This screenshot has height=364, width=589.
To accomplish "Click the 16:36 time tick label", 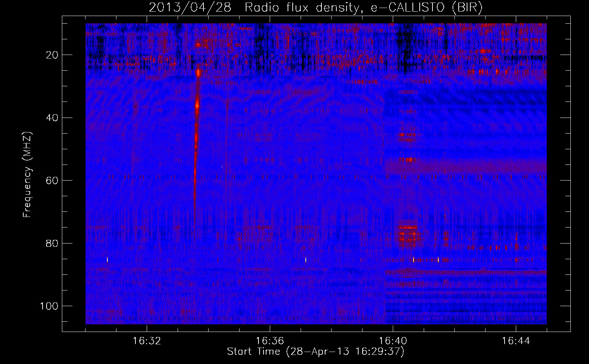I will [x=270, y=341].
